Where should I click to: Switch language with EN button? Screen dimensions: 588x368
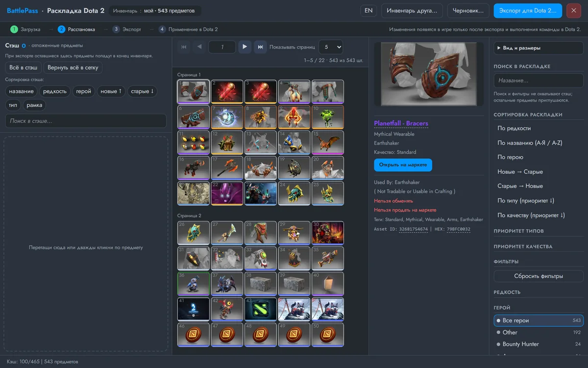pyautogui.click(x=368, y=10)
